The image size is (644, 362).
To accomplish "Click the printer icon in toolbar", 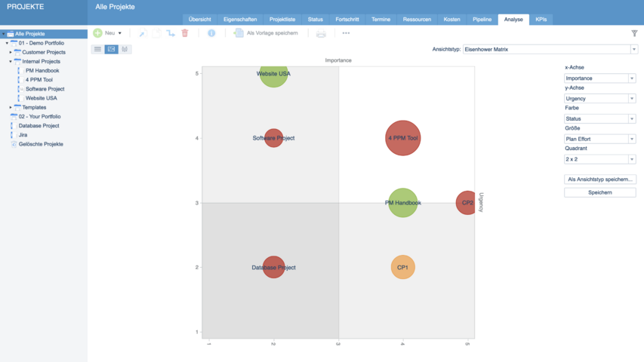I will [x=321, y=33].
